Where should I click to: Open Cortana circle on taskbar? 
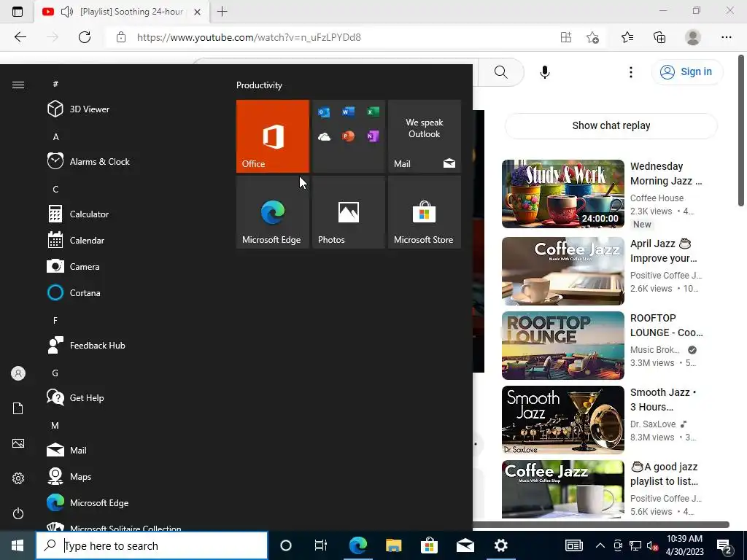coord(286,545)
